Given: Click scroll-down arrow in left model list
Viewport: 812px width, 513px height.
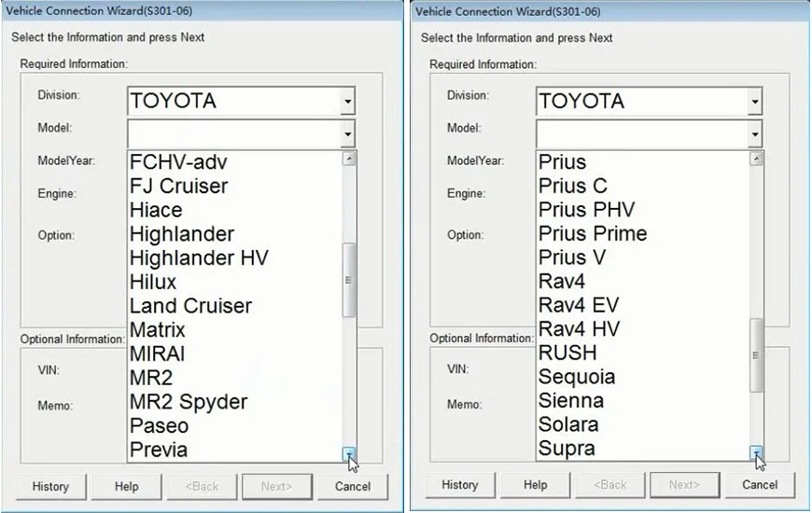Looking at the screenshot, I should (349, 454).
